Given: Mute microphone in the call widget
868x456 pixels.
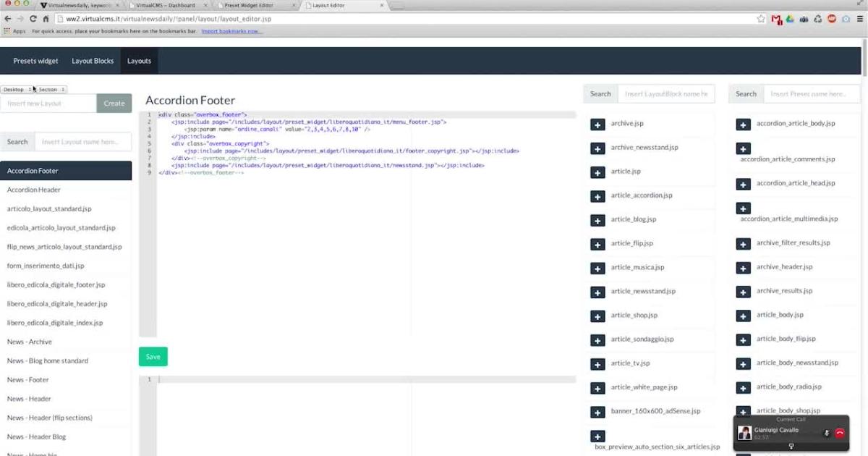Looking at the screenshot, I should click(x=827, y=433).
